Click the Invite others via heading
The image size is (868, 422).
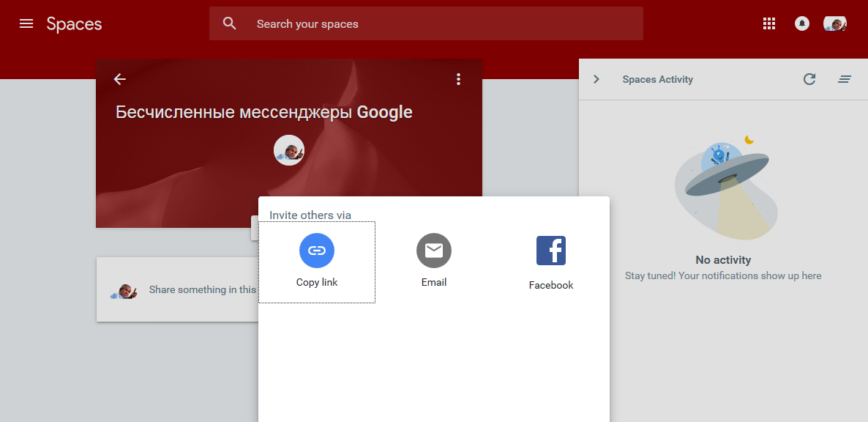[310, 215]
